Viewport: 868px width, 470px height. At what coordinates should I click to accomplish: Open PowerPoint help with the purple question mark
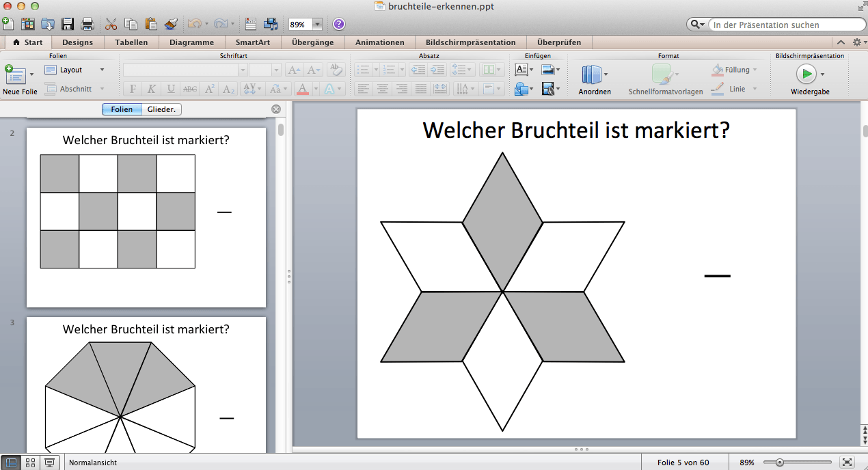coord(338,24)
